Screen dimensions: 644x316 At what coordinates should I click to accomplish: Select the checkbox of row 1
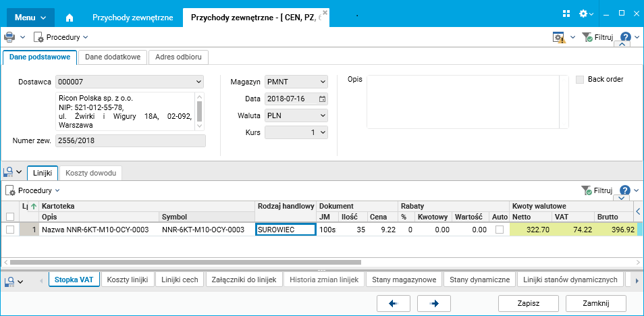click(x=10, y=230)
